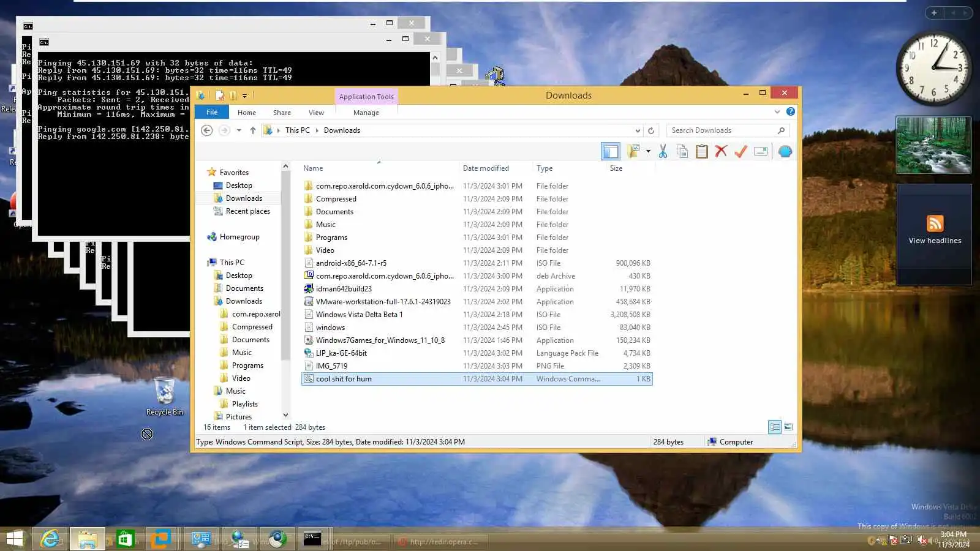
Task: Click the Start button on the taskbar
Action: click(15, 539)
